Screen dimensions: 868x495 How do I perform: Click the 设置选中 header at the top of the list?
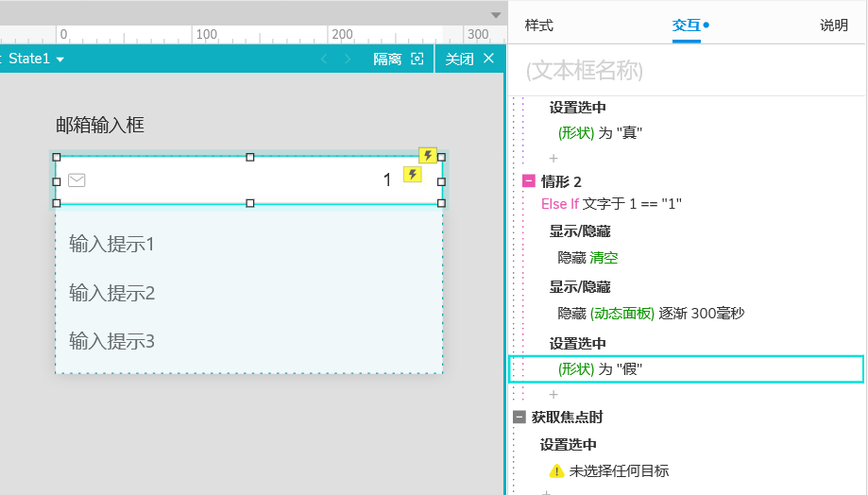[x=578, y=108]
